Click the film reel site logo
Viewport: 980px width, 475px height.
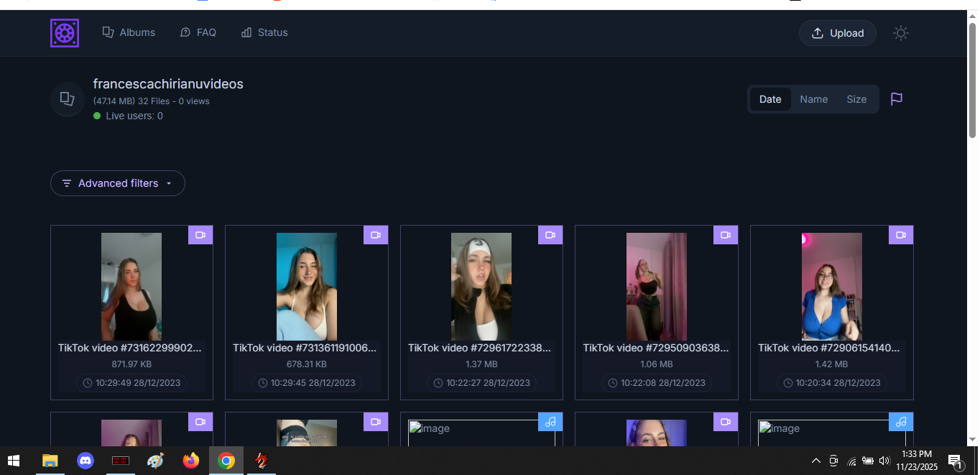[x=65, y=33]
